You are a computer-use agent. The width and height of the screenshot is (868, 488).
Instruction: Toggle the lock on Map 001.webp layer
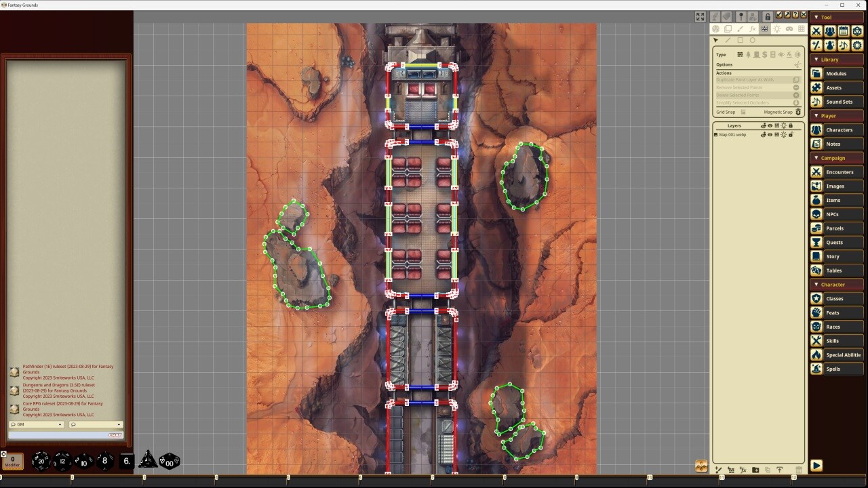(791, 135)
